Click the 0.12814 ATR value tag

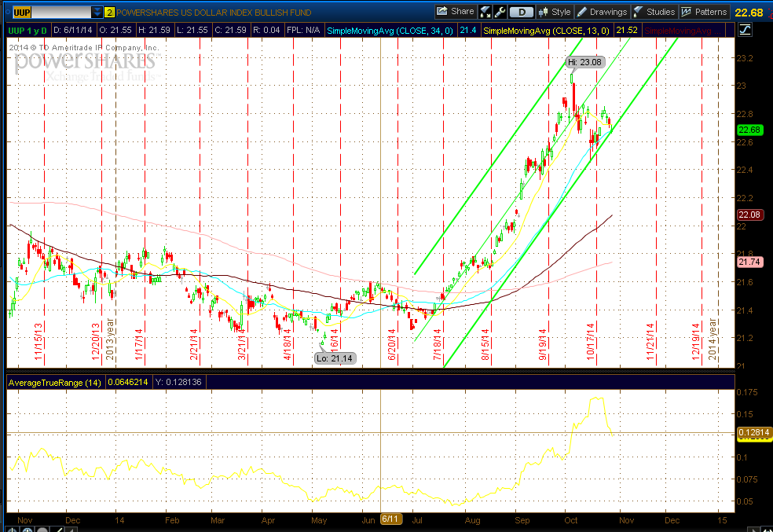pos(754,432)
